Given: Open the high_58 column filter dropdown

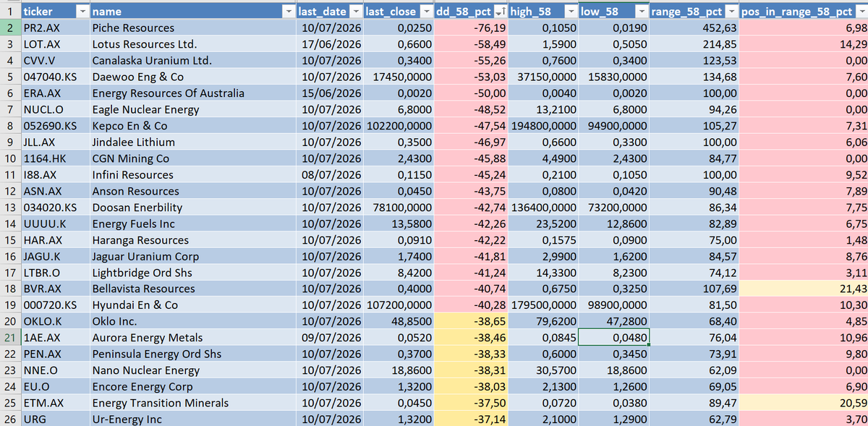Looking at the screenshot, I should tap(571, 12).
